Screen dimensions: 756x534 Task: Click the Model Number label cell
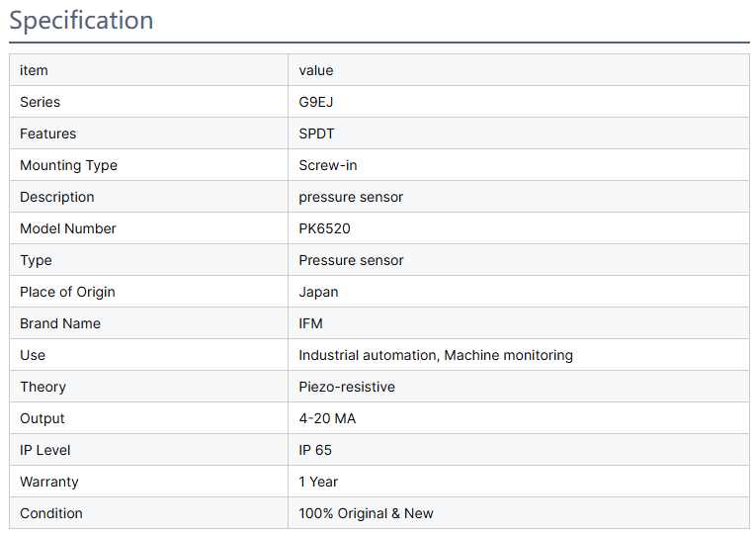click(68, 228)
